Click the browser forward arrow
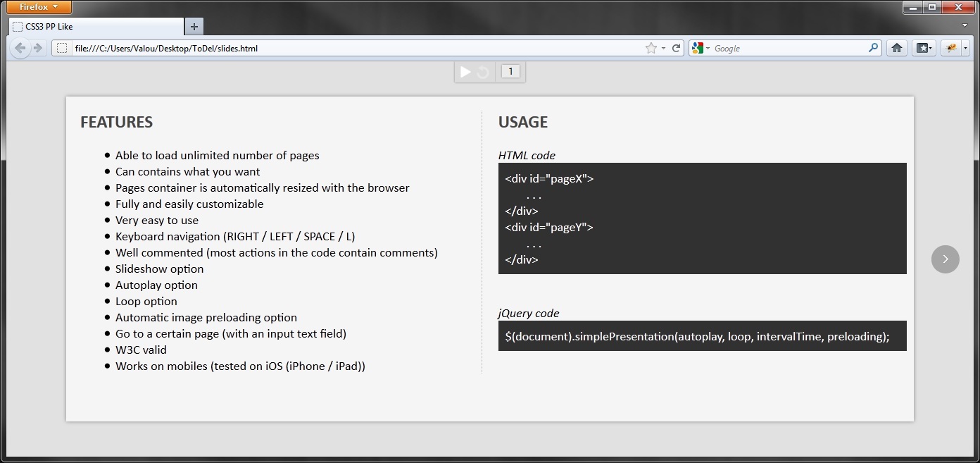This screenshot has width=980, height=463. 38,48
